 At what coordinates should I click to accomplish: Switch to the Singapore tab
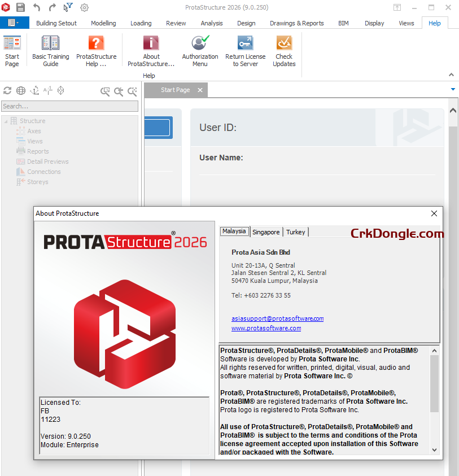pos(266,232)
